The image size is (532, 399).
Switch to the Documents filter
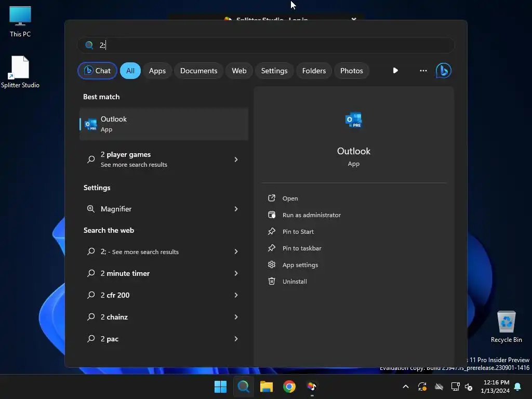(x=198, y=71)
